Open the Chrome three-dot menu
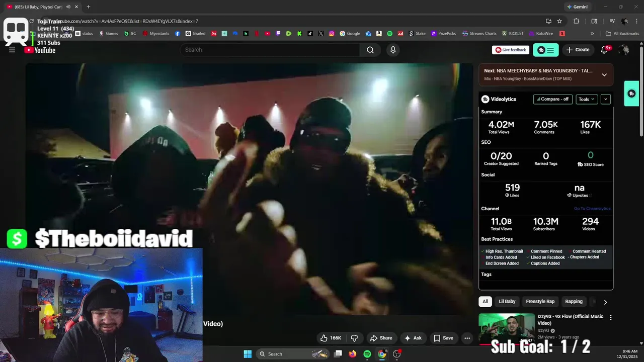The image size is (644, 362). coord(636,21)
